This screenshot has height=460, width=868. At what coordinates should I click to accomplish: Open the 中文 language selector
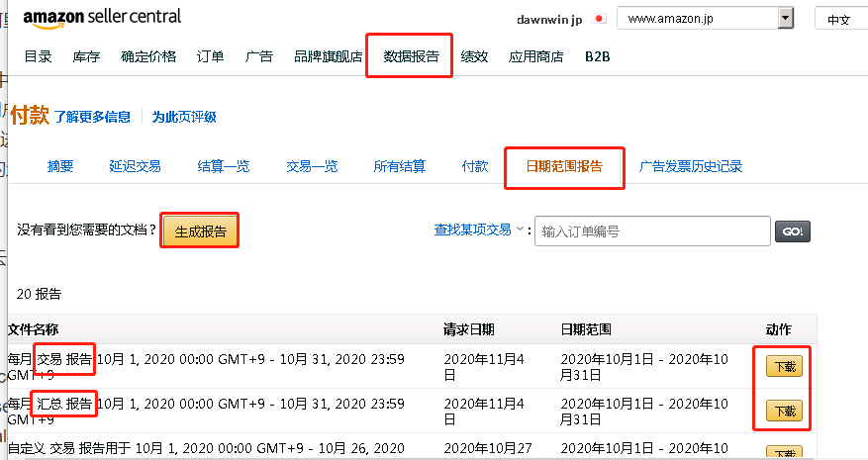coord(841,19)
